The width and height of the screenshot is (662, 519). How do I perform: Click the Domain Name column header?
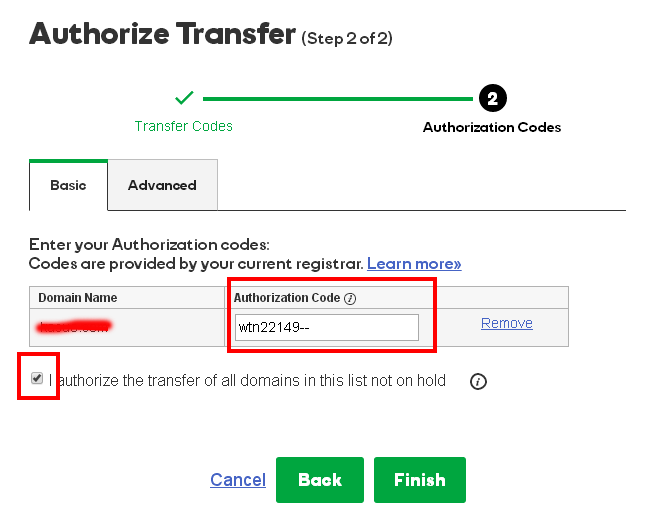78,298
